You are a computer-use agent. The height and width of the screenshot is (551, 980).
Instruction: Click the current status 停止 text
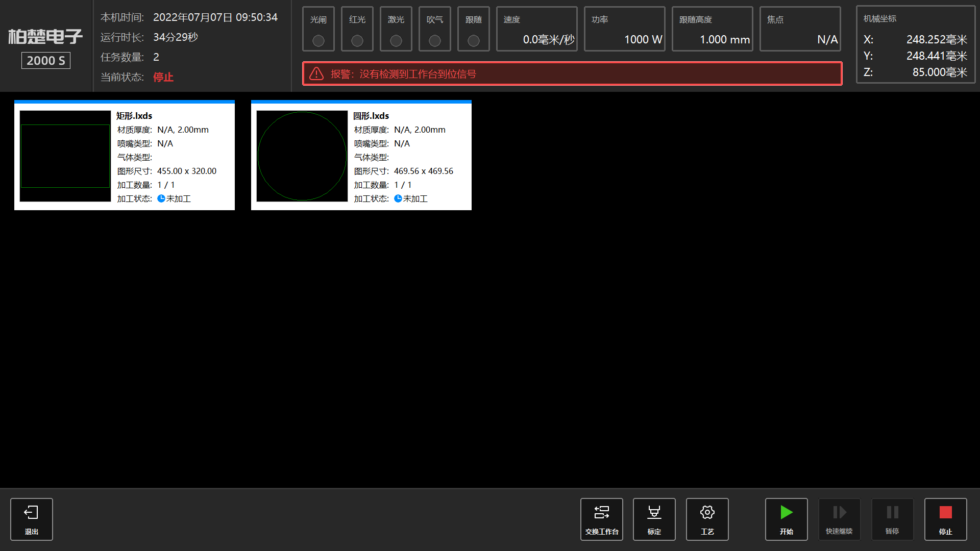click(163, 77)
